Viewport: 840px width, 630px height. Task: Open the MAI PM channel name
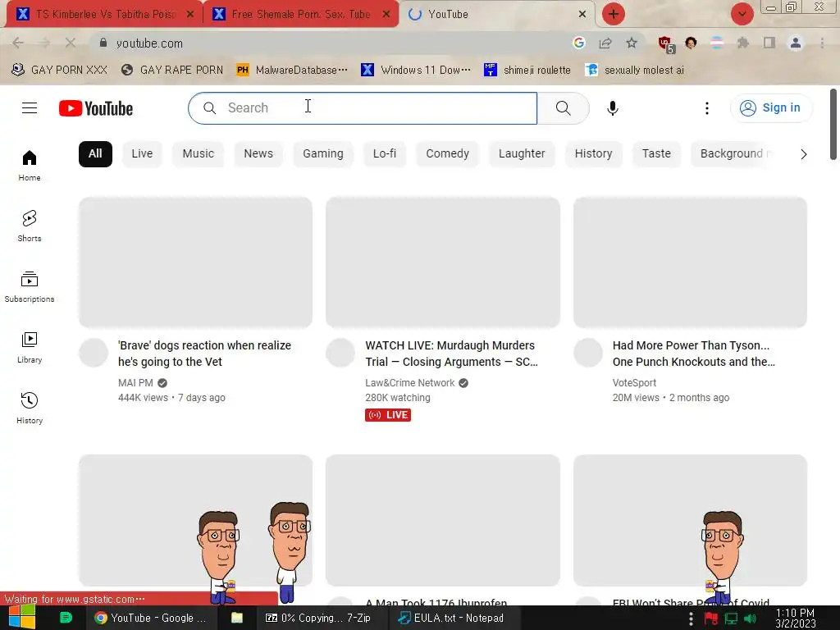[x=135, y=383]
